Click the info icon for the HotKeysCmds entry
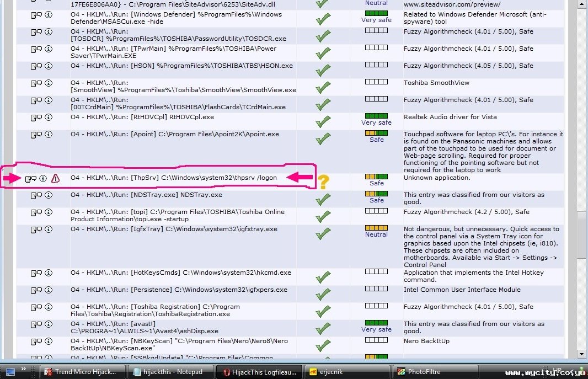This screenshot has height=379, width=588. click(x=49, y=273)
